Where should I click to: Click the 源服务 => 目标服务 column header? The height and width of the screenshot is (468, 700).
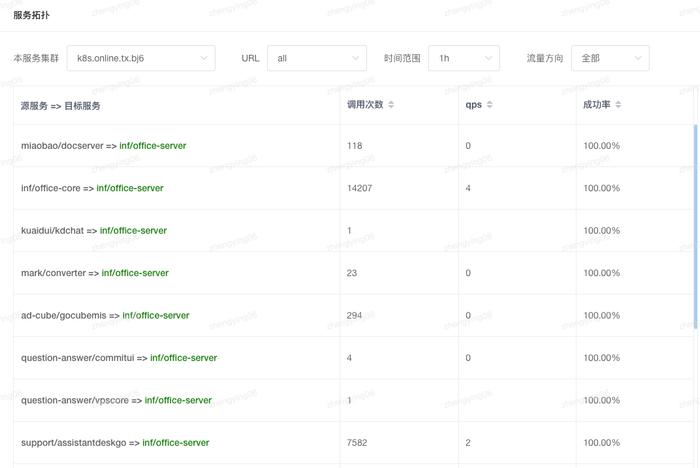click(x=60, y=106)
